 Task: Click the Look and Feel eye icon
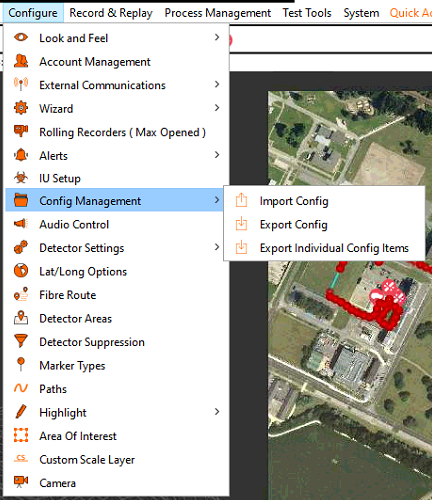click(x=21, y=37)
